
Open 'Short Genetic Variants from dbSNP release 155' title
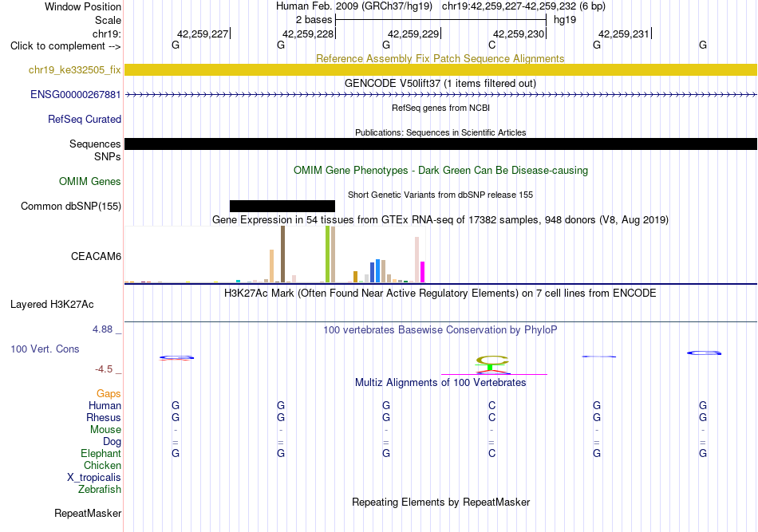pyautogui.click(x=440, y=195)
